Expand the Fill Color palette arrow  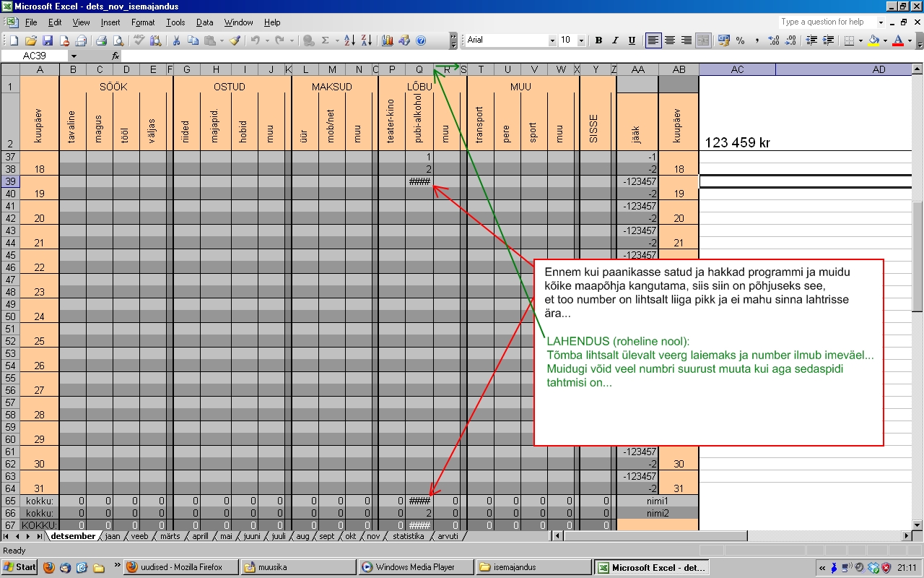tap(885, 40)
